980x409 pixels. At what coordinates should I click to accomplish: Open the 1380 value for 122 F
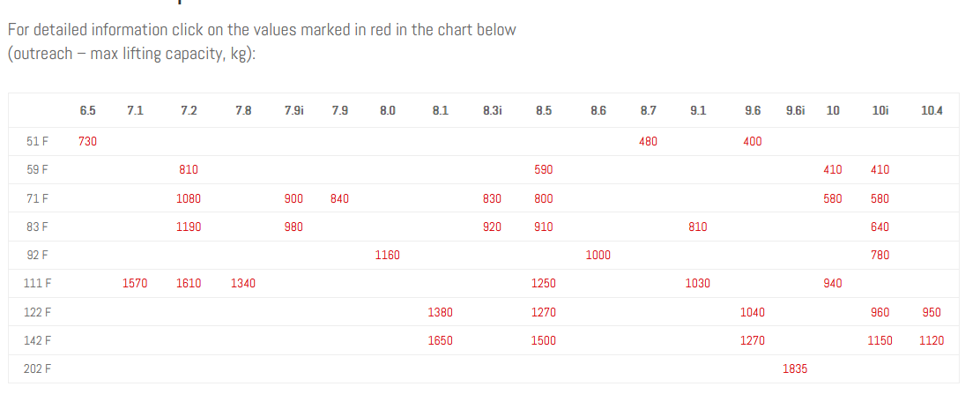pos(440,312)
